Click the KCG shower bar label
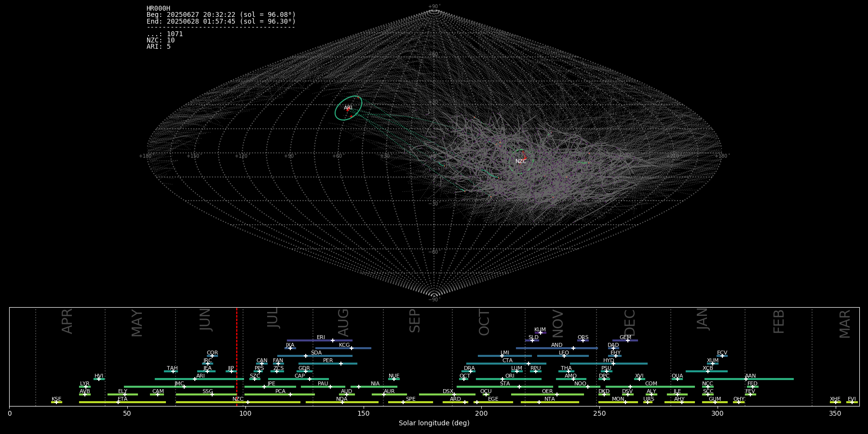Image resolution: width=868 pixels, height=434 pixels. tap(344, 345)
